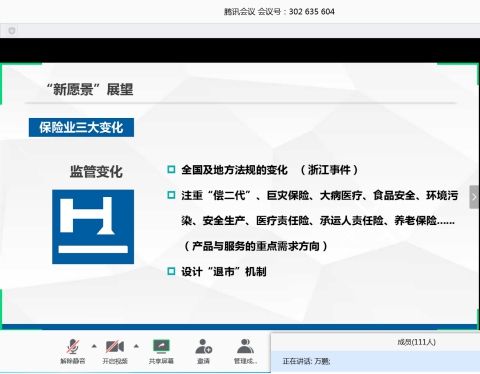The image size is (480, 374).
Task: Click the 腾讯会议 meeting number title bar
Action: [279, 12]
